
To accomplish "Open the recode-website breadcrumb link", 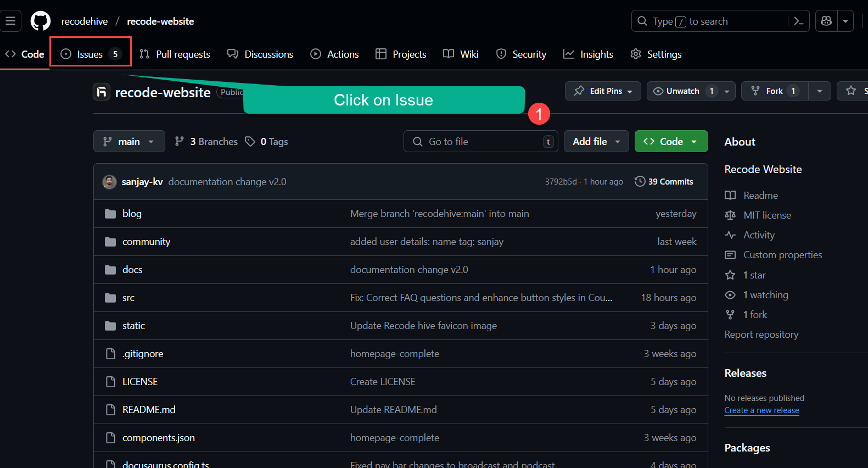I will pyautogui.click(x=160, y=21).
